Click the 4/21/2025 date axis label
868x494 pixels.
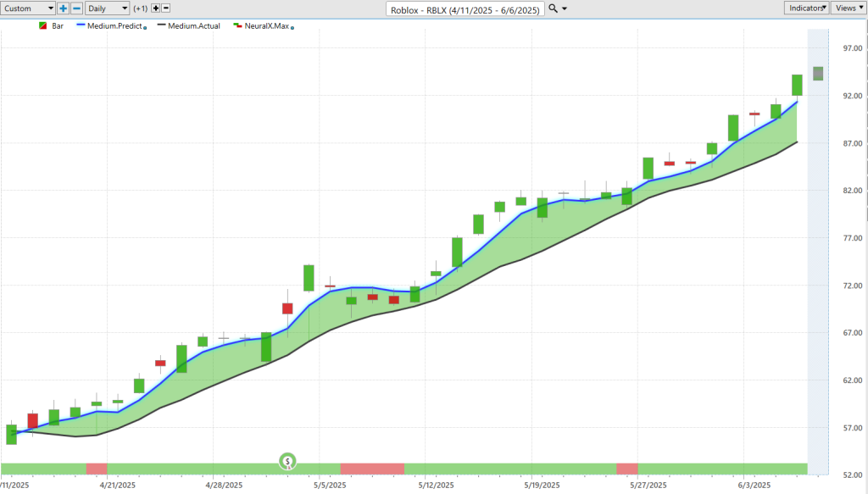(118, 486)
